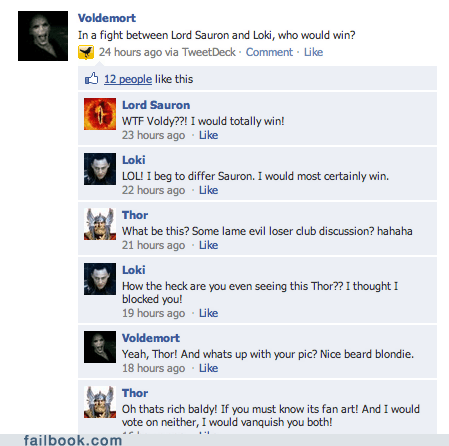Click Thor's name on last comment

(x=135, y=393)
